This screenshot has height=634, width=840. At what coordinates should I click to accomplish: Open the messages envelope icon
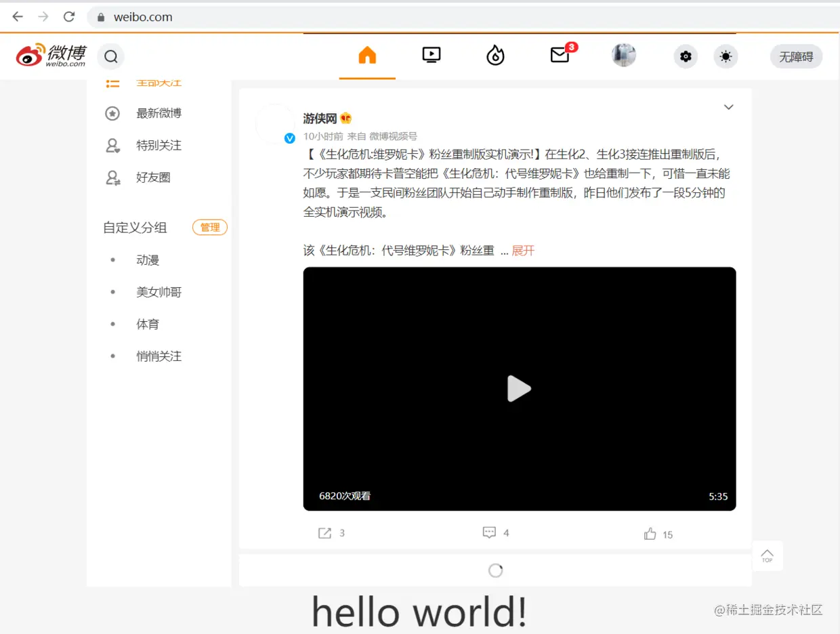560,55
